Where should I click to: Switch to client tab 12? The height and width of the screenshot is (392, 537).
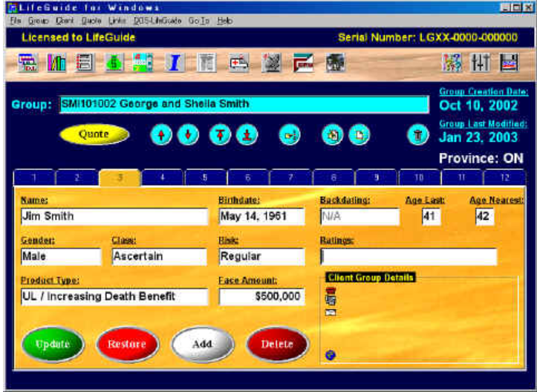click(x=505, y=177)
